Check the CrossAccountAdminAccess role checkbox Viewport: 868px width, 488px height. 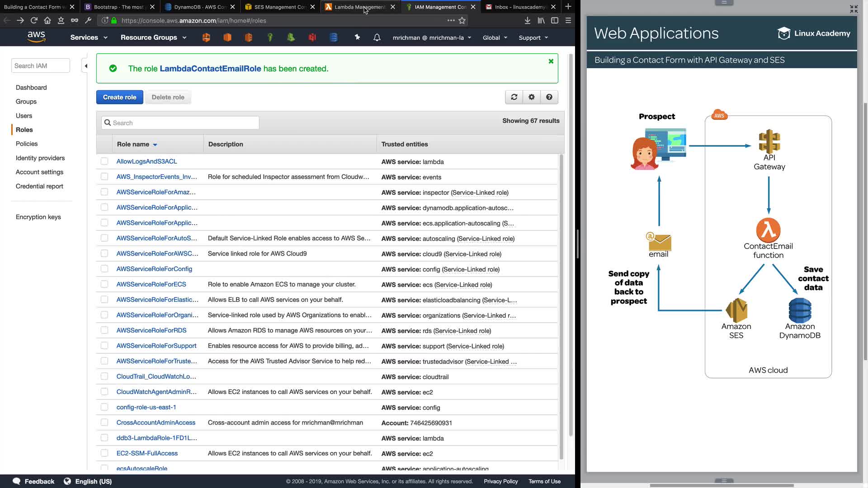[104, 422]
